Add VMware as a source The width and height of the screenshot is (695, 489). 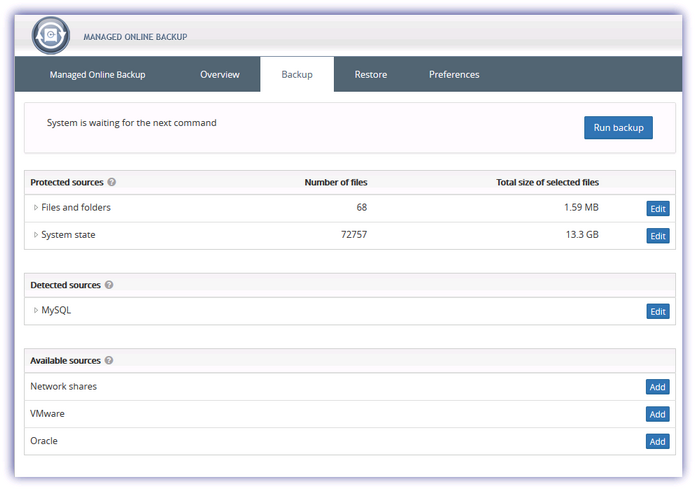point(657,414)
